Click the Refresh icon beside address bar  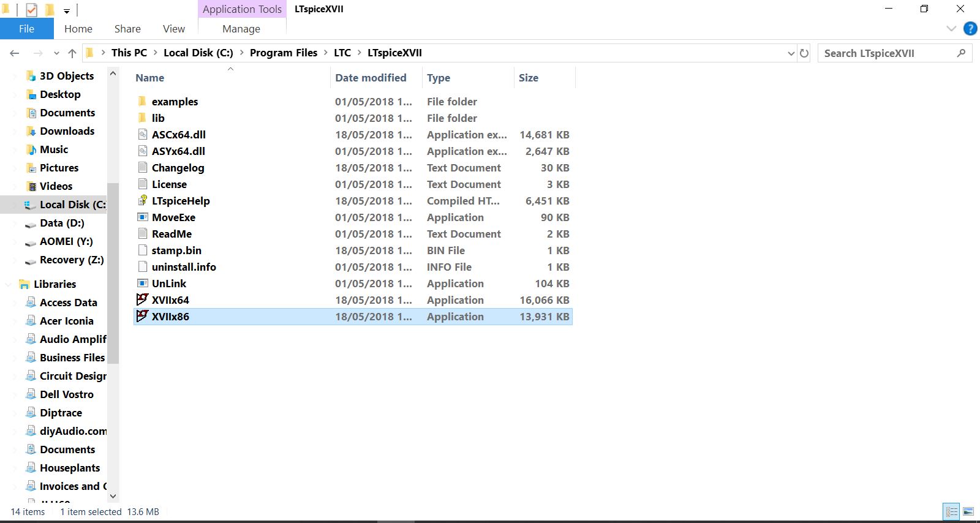coord(804,53)
